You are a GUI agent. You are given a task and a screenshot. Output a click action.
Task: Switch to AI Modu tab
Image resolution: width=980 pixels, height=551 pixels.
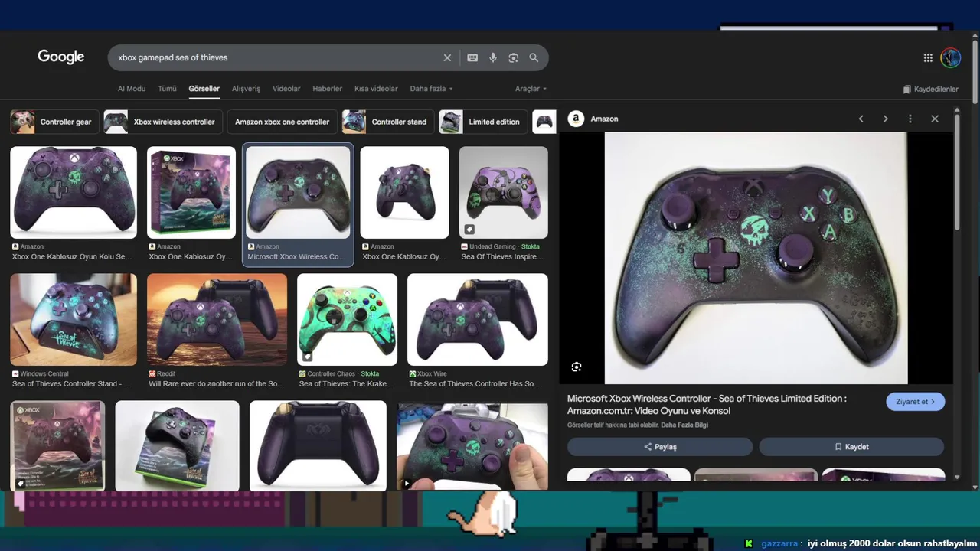point(132,89)
